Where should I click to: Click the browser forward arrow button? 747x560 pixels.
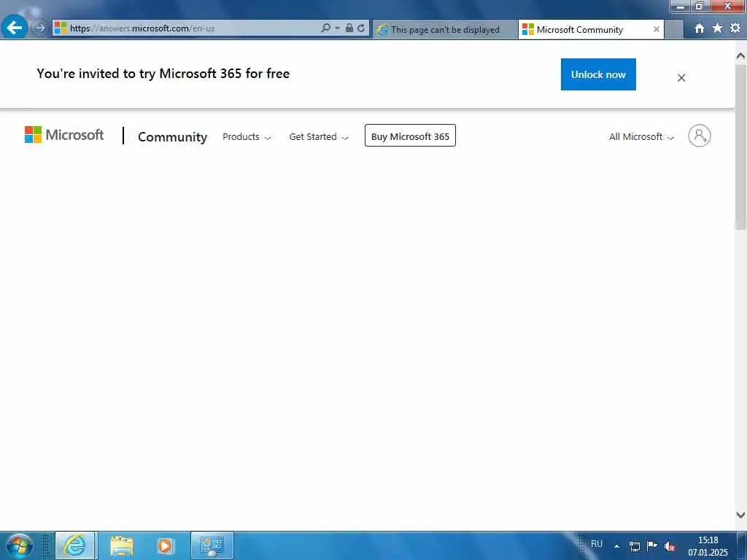point(40,28)
